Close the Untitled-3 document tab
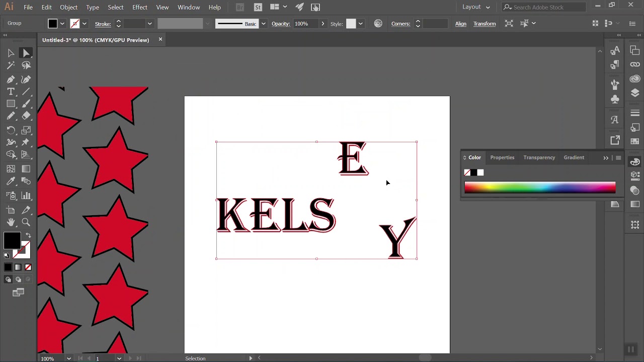 pyautogui.click(x=160, y=39)
